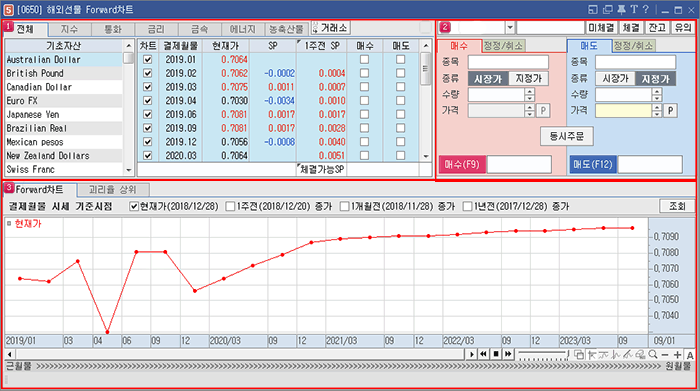Enable the 1주전(2018/12/20) 종가 checkbox
This screenshot has height=391, width=700.
point(230,207)
